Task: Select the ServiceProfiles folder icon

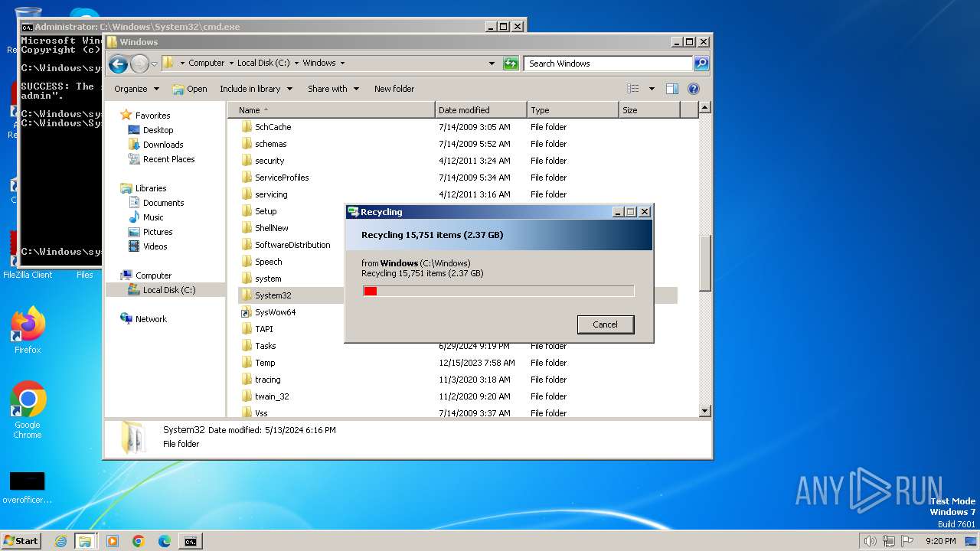Action: click(x=247, y=178)
